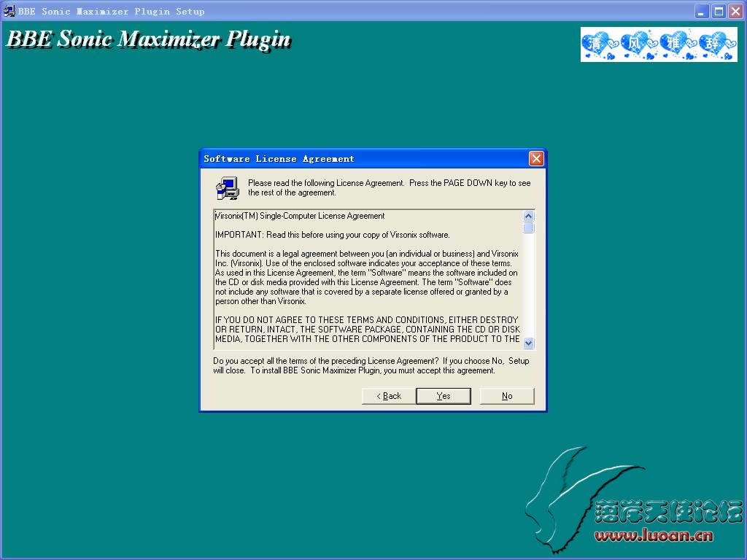Click the setup computer icon in dialog
Screen dimensions: 747x560
click(228, 188)
